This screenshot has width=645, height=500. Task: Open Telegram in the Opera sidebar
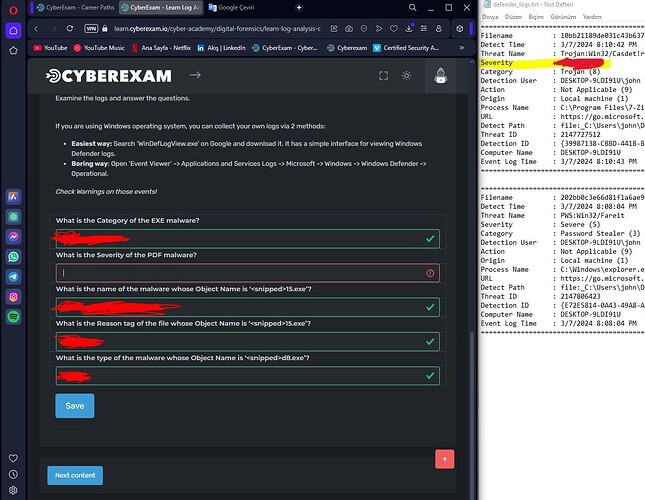(14, 276)
